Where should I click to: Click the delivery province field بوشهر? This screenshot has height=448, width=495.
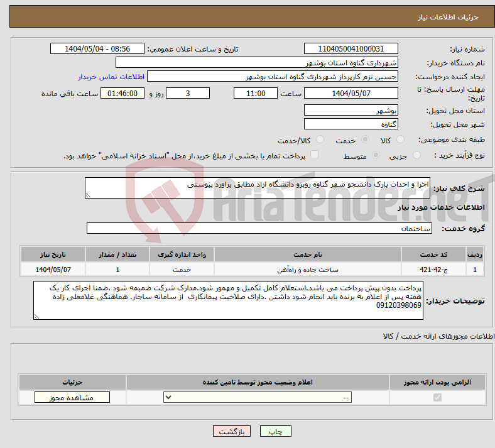(351, 110)
